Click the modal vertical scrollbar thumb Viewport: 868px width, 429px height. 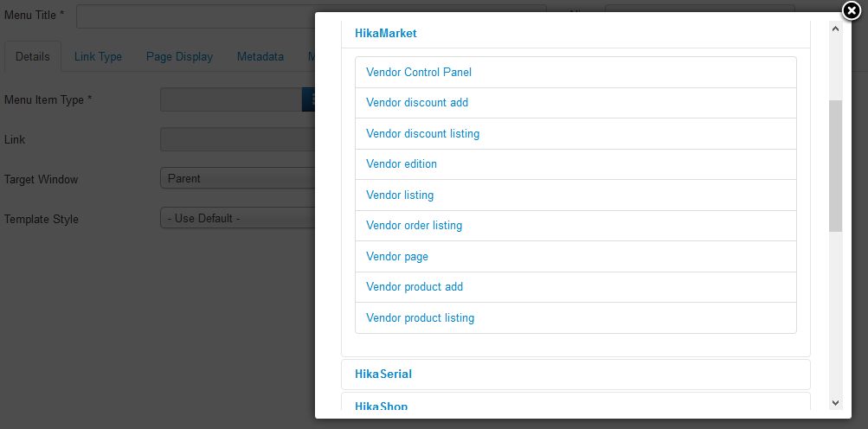pos(835,166)
